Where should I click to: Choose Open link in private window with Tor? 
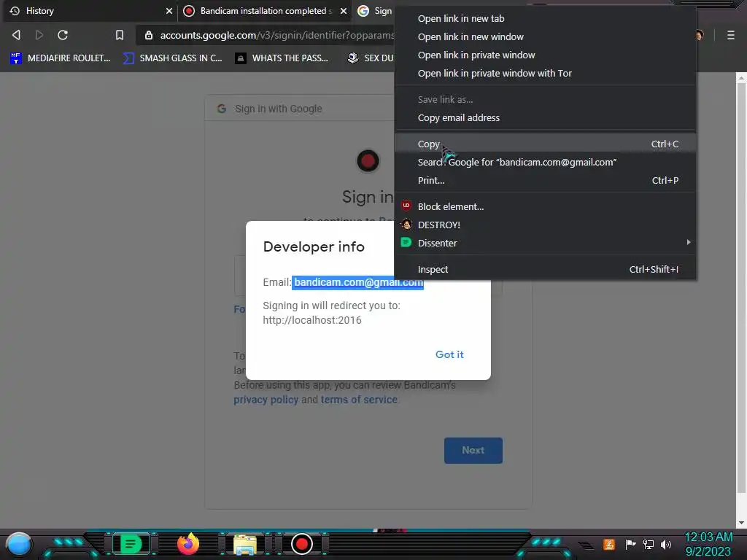click(546, 73)
